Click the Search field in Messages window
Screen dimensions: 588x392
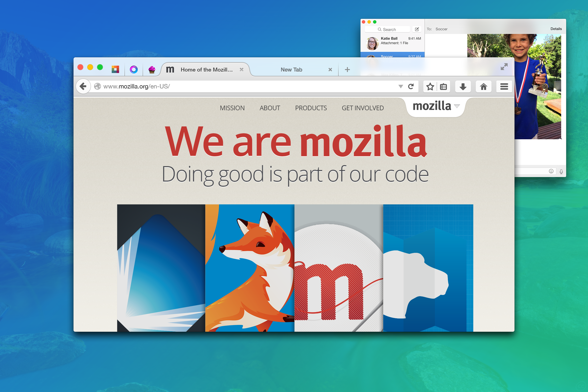387,29
